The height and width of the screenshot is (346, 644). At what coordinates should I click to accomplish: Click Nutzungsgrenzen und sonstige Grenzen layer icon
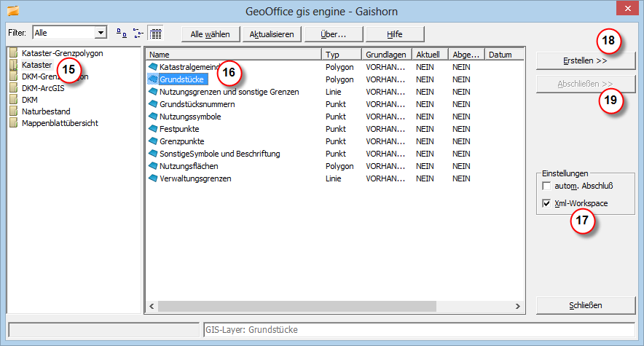click(153, 91)
